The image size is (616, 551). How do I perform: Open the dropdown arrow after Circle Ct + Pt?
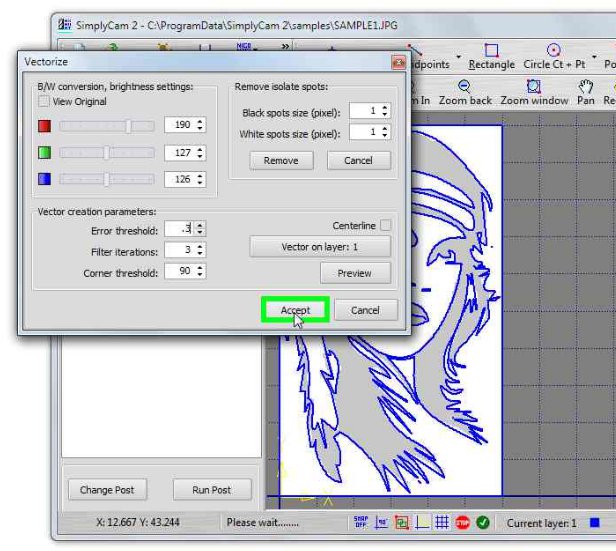(594, 57)
